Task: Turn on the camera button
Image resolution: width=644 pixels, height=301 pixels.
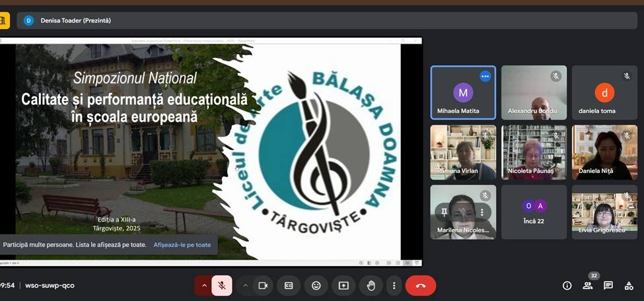Action: tap(263, 286)
